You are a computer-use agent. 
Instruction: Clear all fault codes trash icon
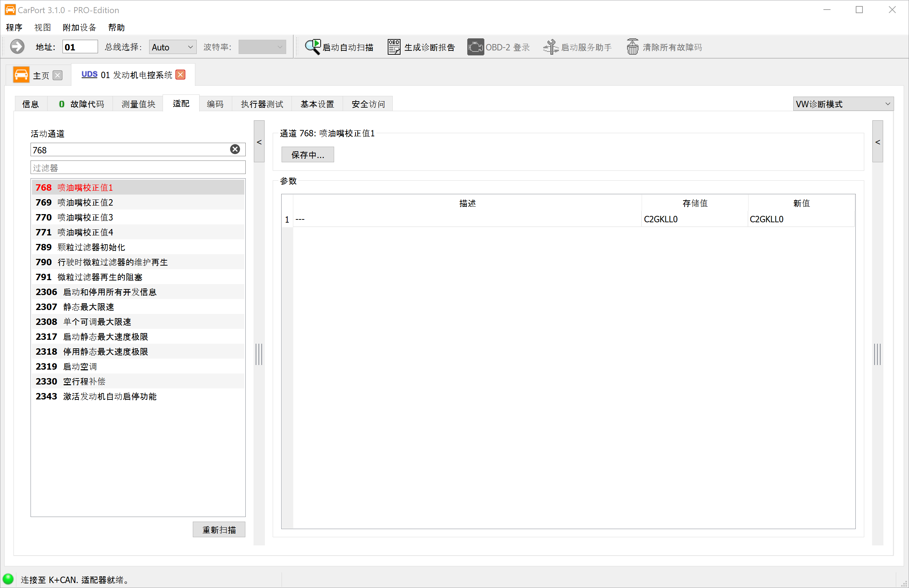coord(632,47)
